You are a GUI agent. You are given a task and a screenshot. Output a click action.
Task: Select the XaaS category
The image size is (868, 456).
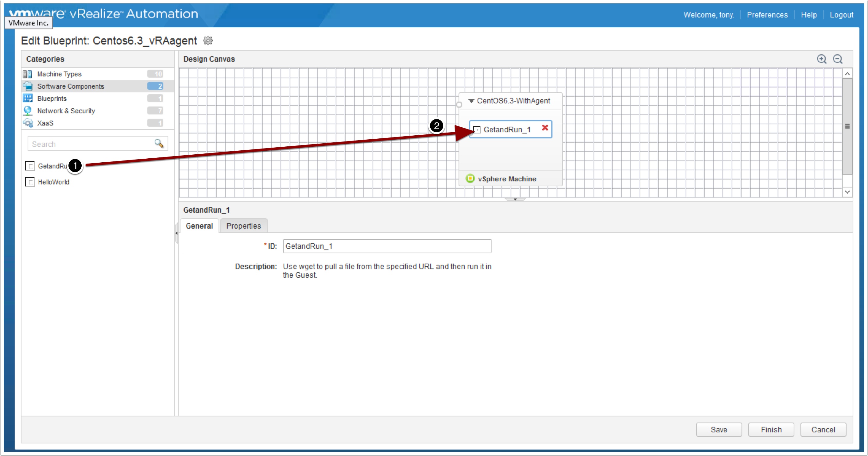45,123
